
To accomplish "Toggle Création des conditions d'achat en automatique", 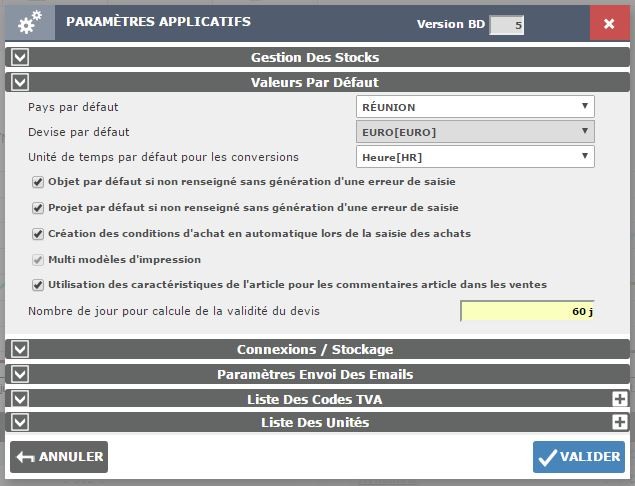I will coord(38,234).
